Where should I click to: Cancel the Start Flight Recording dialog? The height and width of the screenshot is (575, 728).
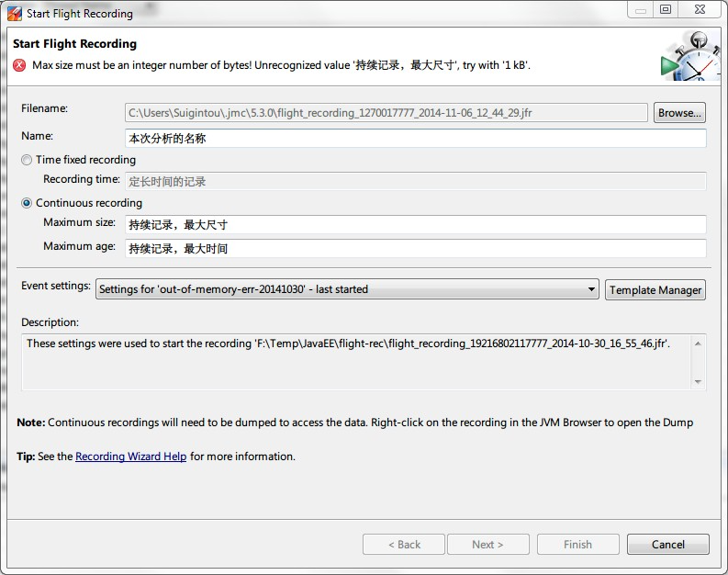(667, 545)
